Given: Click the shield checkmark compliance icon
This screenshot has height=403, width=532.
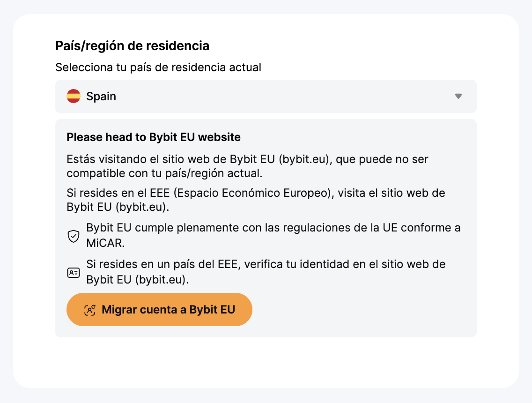Looking at the screenshot, I should pos(73,236).
